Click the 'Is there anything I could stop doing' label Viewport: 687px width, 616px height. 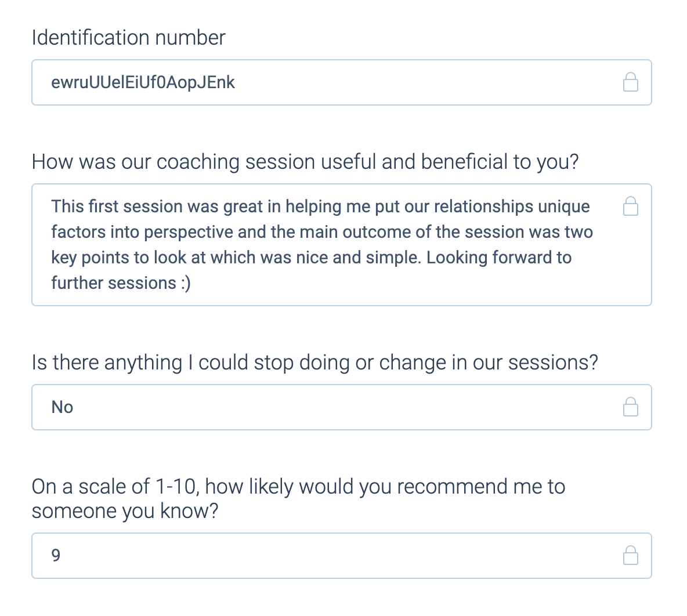pyautogui.click(x=314, y=363)
